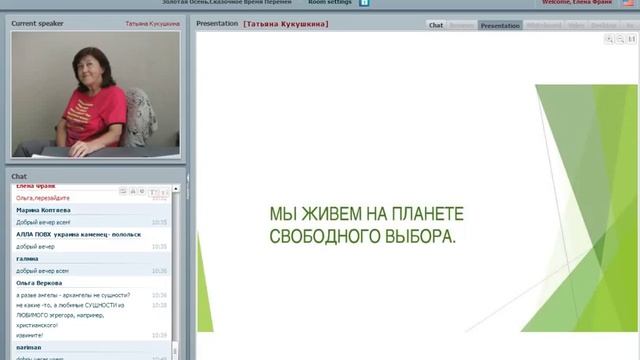Open the Whiteboard tab
Image resolution: width=640 pixels, height=360 pixels.
click(x=544, y=25)
